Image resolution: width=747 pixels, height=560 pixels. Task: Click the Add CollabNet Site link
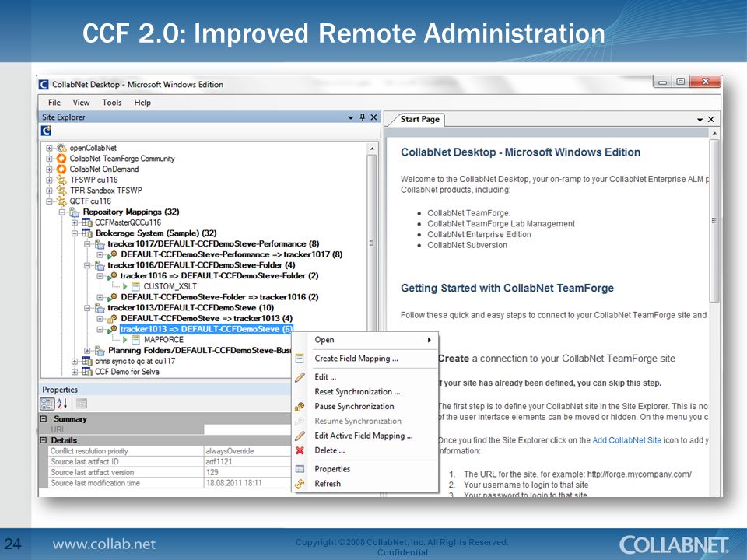click(626, 440)
